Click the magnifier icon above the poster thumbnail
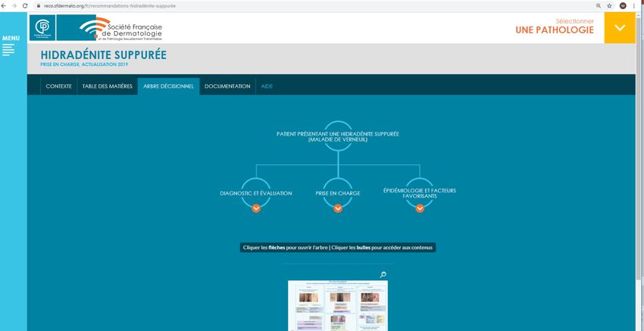 click(x=383, y=275)
